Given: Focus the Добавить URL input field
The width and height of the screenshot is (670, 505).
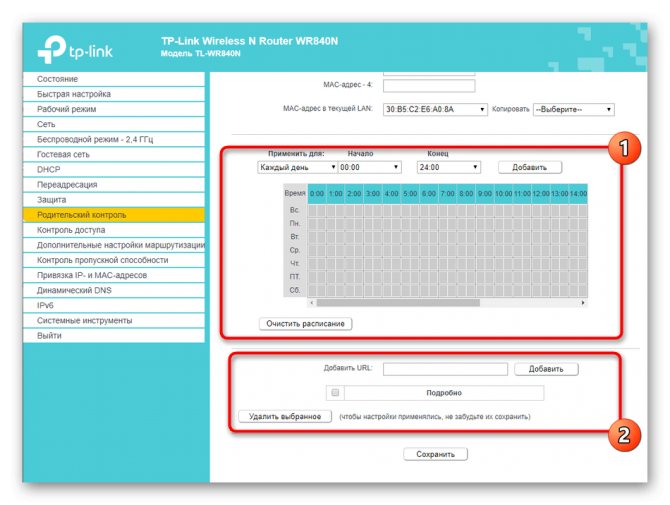Looking at the screenshot, I should point(445,369).
